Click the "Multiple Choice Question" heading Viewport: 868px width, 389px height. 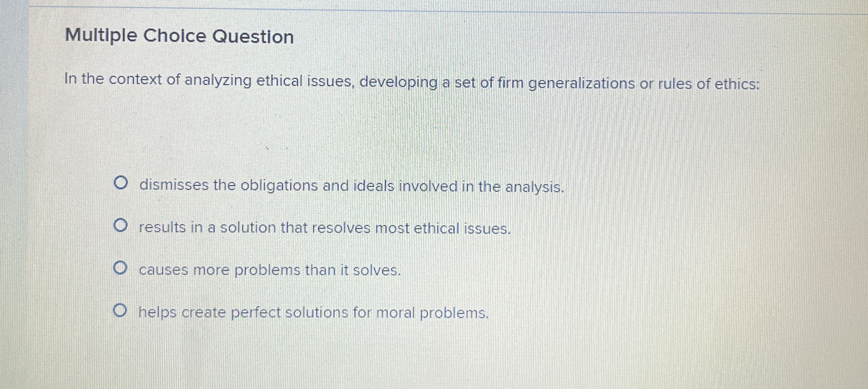[x=179, y=36]
